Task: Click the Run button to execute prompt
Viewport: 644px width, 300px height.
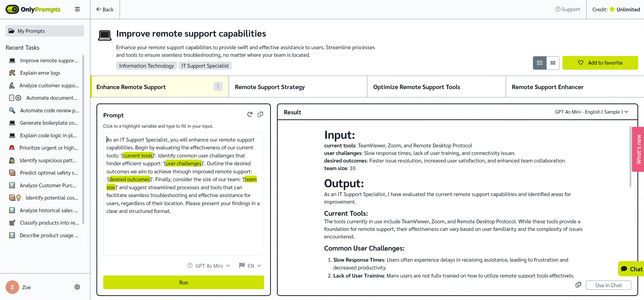Action: pyautogui.click(x=184, y=282)
